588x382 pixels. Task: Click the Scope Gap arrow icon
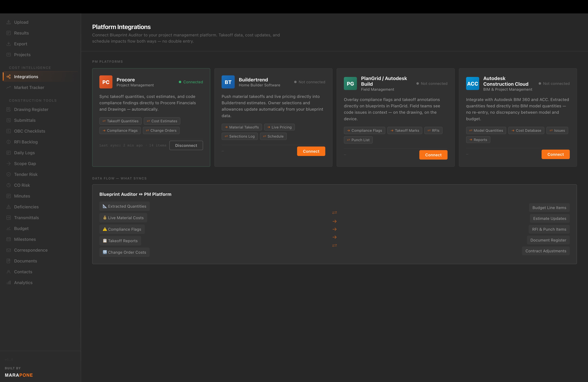tap(9, 164)
